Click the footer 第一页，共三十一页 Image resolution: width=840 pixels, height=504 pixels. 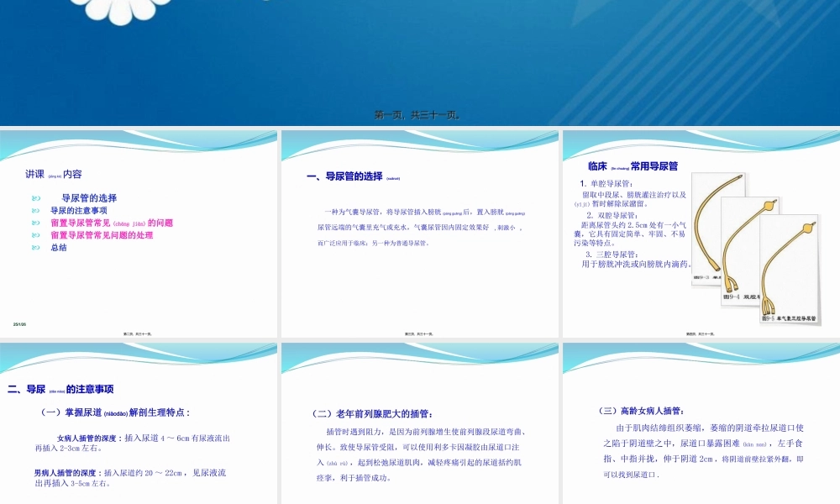[x=420, y=114]
